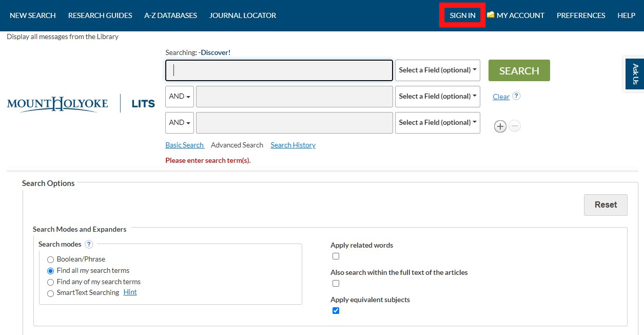
Task: Open the first Select a Field dropdown
Action: 437,70
